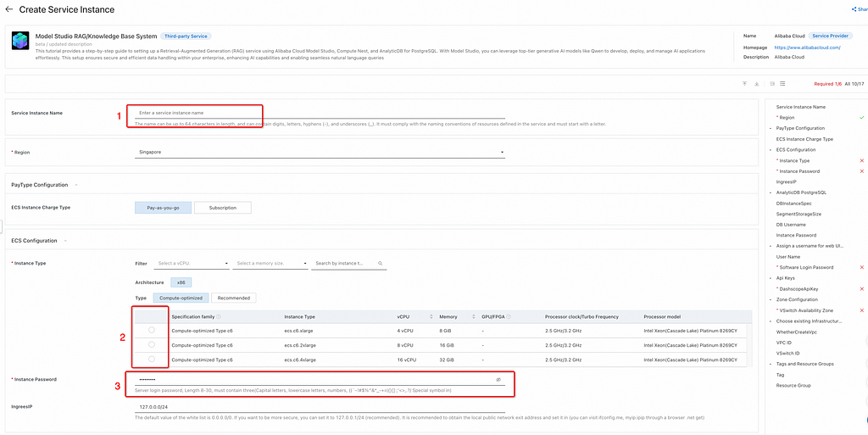Screen dimensions: 868x435
Task: Click the 8 GiB memory cell
Action: (446, 330)
